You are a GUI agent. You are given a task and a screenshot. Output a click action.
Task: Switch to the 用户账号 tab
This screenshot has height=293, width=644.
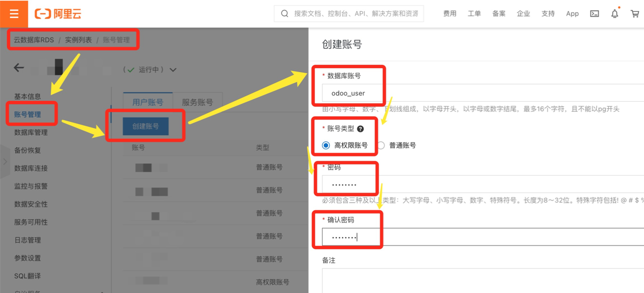coord(148,102)
